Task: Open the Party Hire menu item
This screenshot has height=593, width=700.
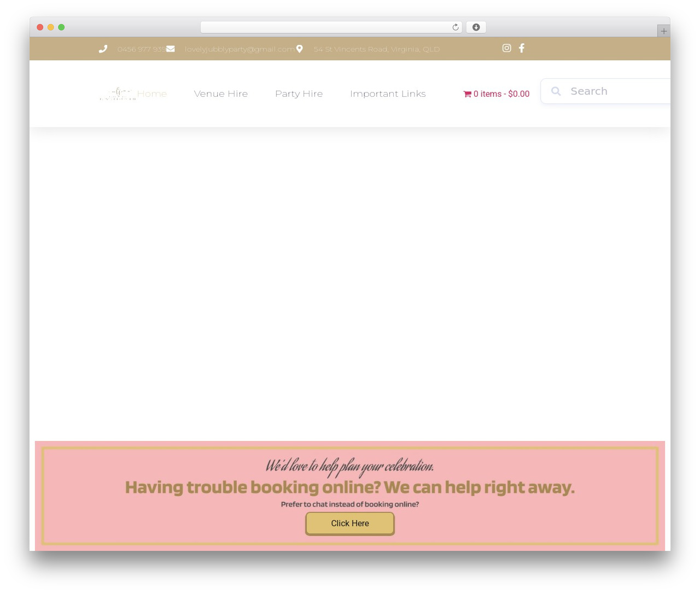Action: pos(299,94)
